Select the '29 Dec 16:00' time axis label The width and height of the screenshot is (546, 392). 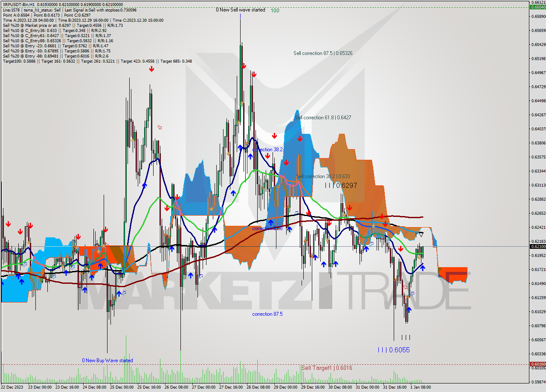[x=313, y=387]
